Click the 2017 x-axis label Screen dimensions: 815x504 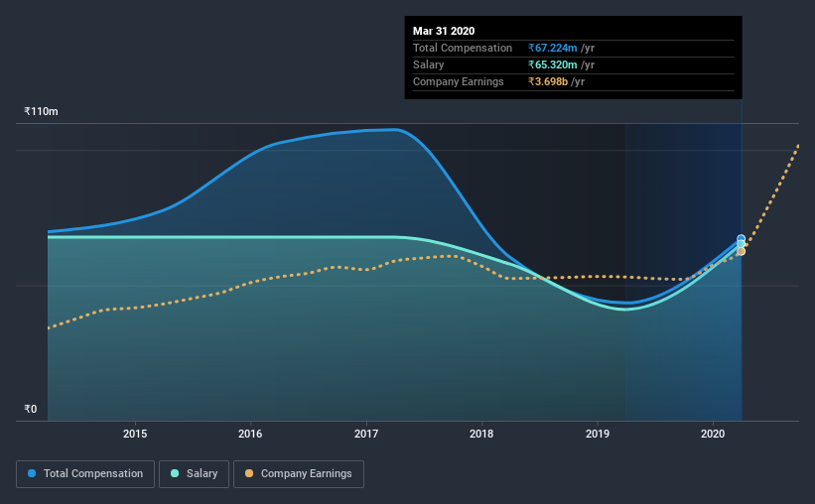[366, 434]
